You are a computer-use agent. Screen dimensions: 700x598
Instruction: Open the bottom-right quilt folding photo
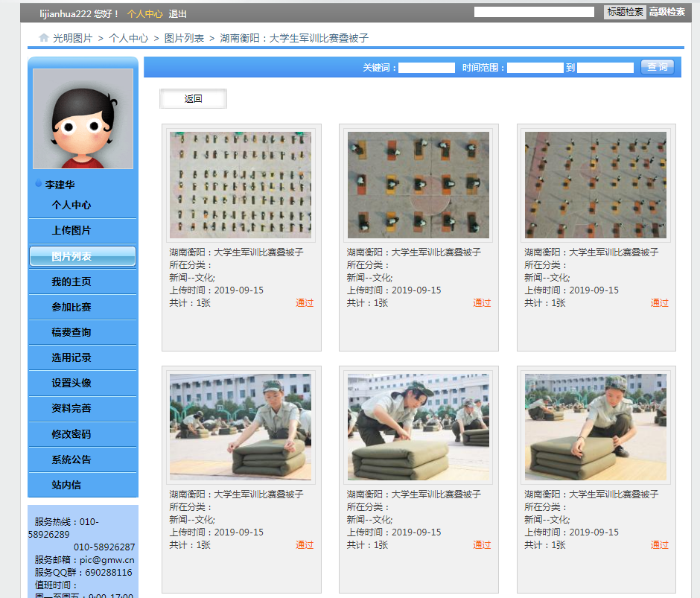(596, 427)
